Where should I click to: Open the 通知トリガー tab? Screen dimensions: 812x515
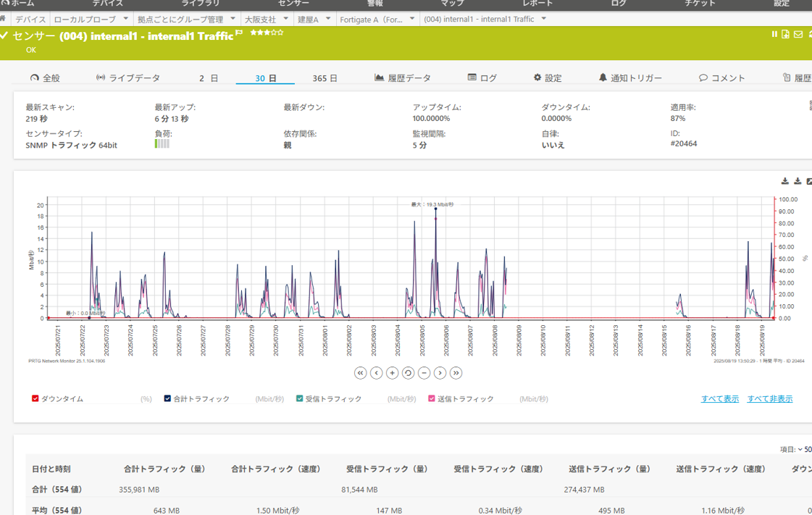[x=629, y=78]
